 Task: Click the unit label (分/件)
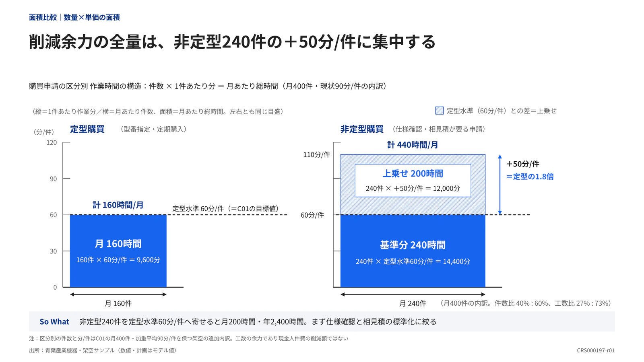(43, 132)
